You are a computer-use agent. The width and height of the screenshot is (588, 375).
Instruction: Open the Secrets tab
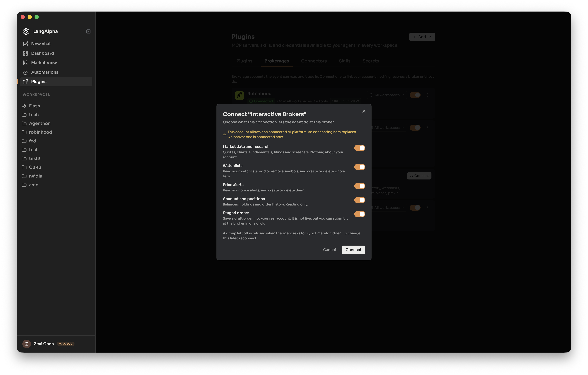coord(370,61)
